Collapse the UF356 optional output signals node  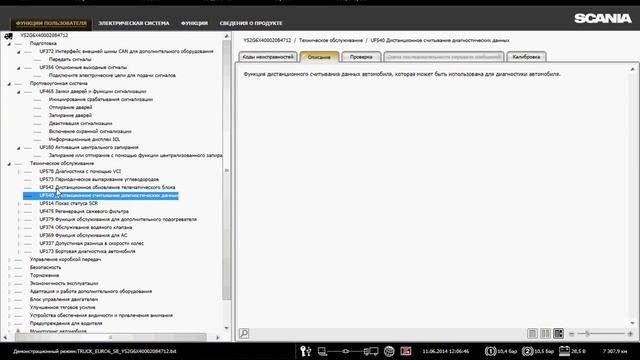click(x=19, y=68)
